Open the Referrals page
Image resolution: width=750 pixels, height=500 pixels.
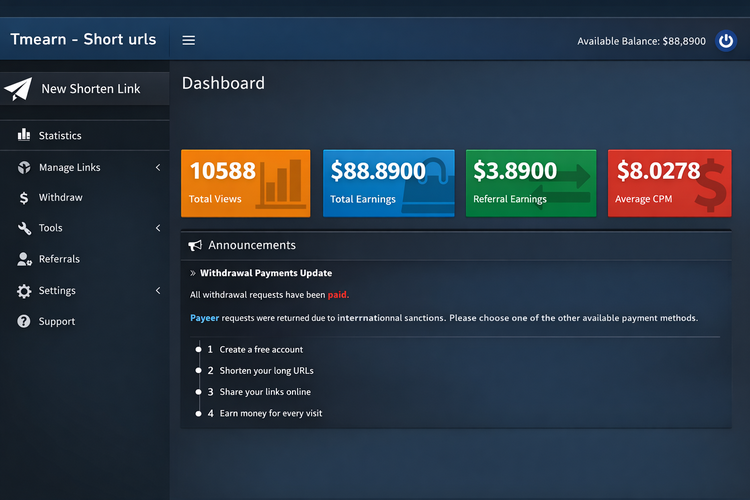click(x=85, y=259)
